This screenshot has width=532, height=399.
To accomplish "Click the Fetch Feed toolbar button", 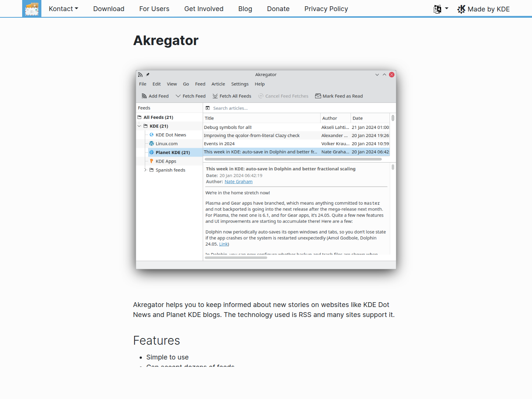I will 191,96.
